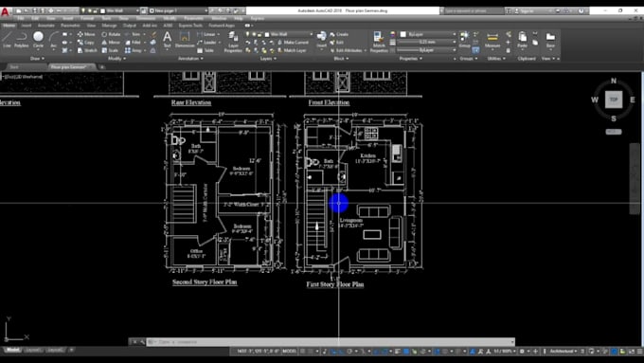Select the Circle tool

[38, 40]
